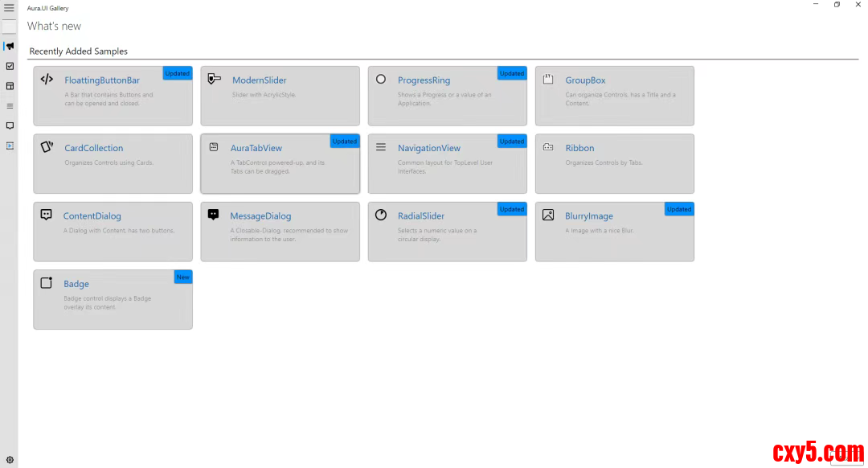Click the ModernSlider icon
868x468 pixels.
pos(215,79)
